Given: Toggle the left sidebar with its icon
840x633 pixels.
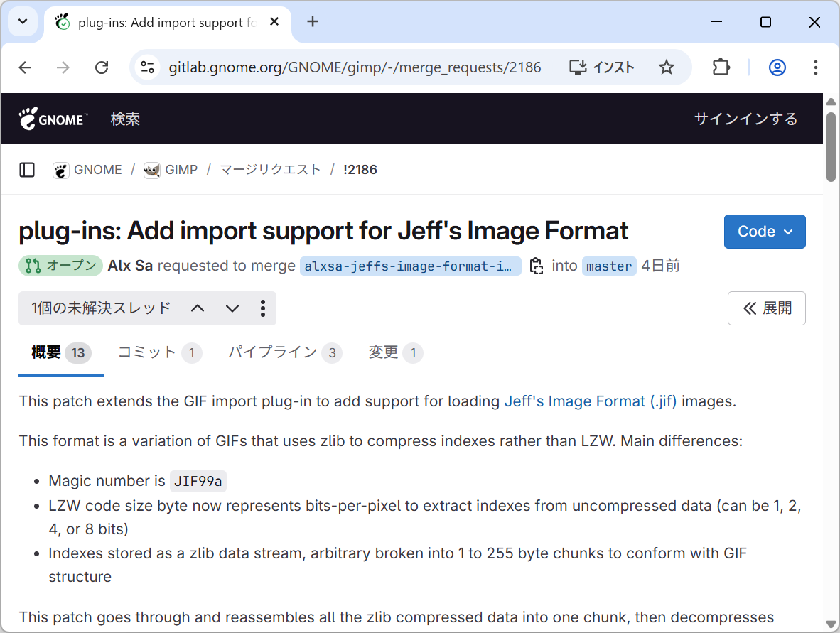Looking at the screenshot, I should coord(27,170).
